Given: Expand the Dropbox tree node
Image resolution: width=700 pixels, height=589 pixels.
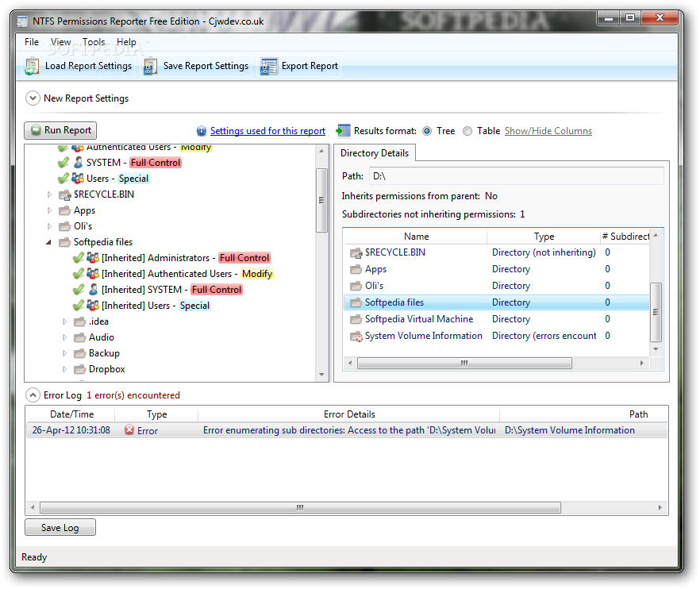Looking at the screenshot, I should (65, 369).
